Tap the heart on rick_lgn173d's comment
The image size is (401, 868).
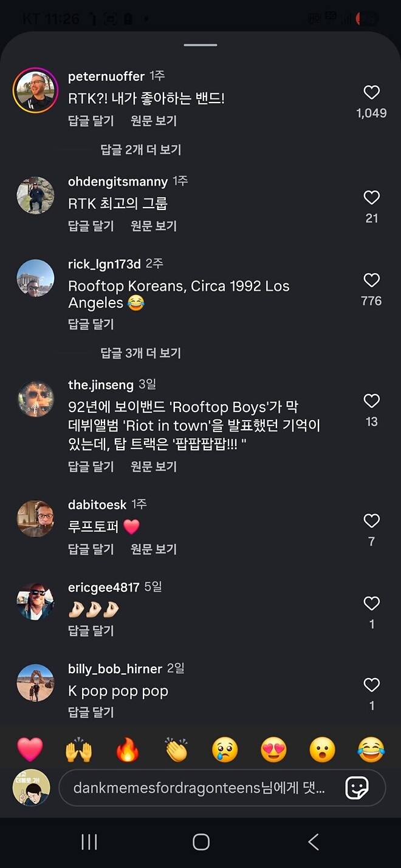pos(372,280)
